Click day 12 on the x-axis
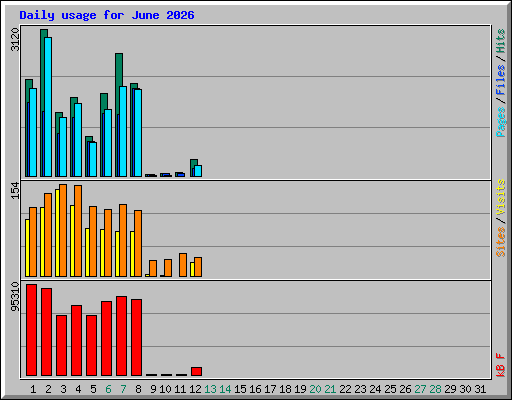Image resolution: width=512 pixels, height=400 pixels. point(195,389)
